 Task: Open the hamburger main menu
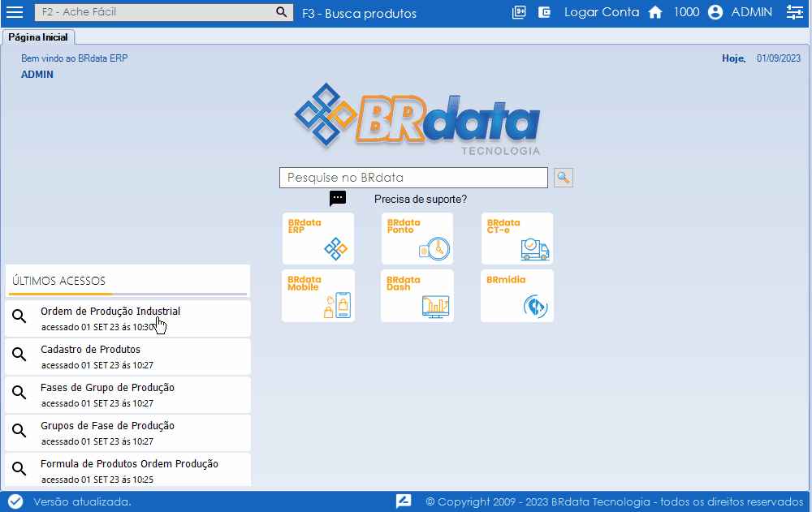tap(15, 13)
